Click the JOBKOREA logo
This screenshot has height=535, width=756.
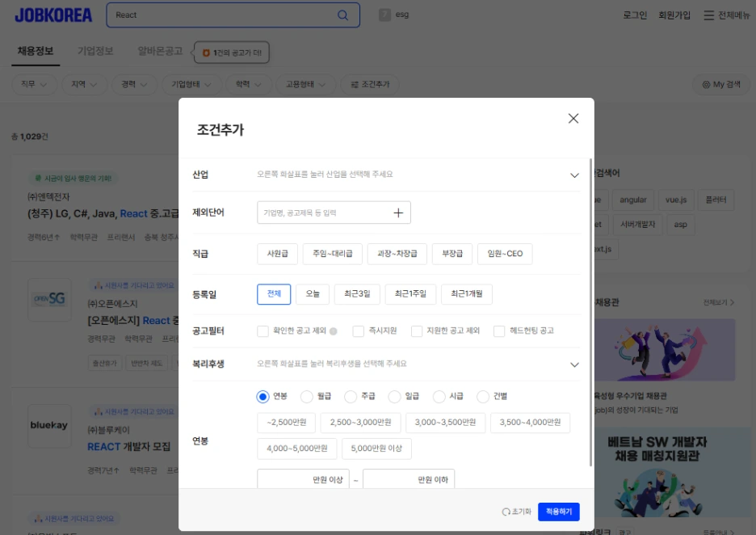[53, 15]
